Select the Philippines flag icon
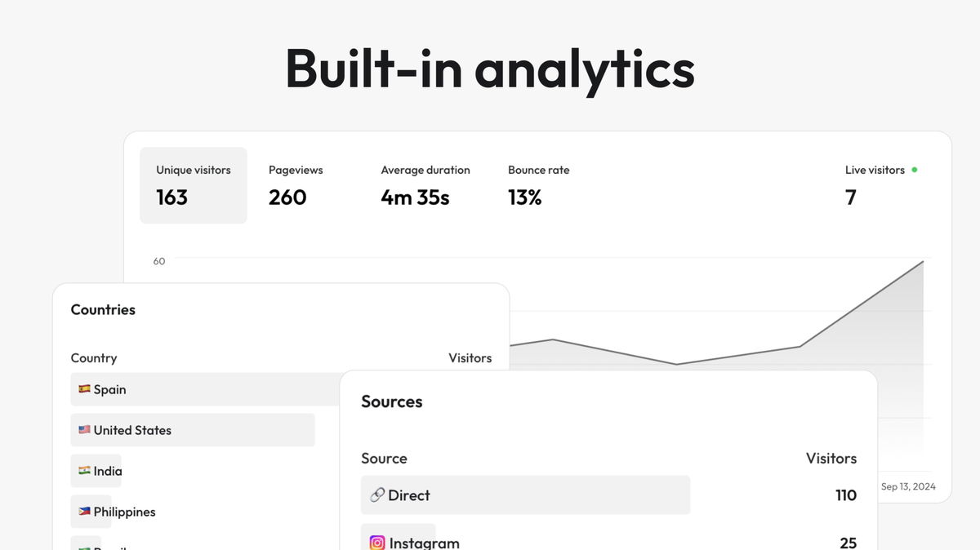980x550 pixels. (85, 512)
